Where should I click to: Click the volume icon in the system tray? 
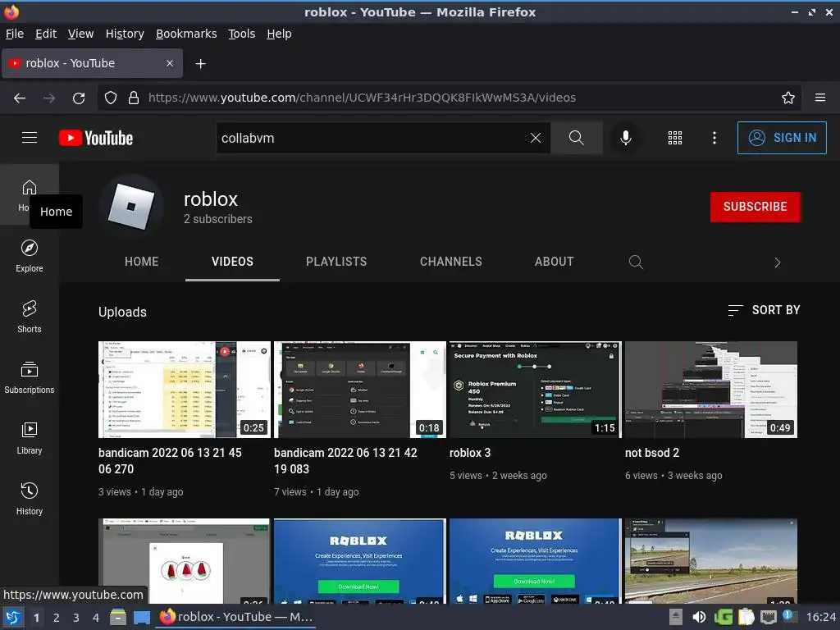tap(699, 617)
